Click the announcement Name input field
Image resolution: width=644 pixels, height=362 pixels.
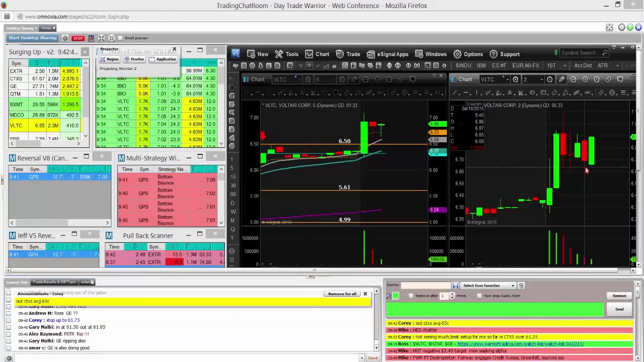pyautogui.click(x=426, y=286)
